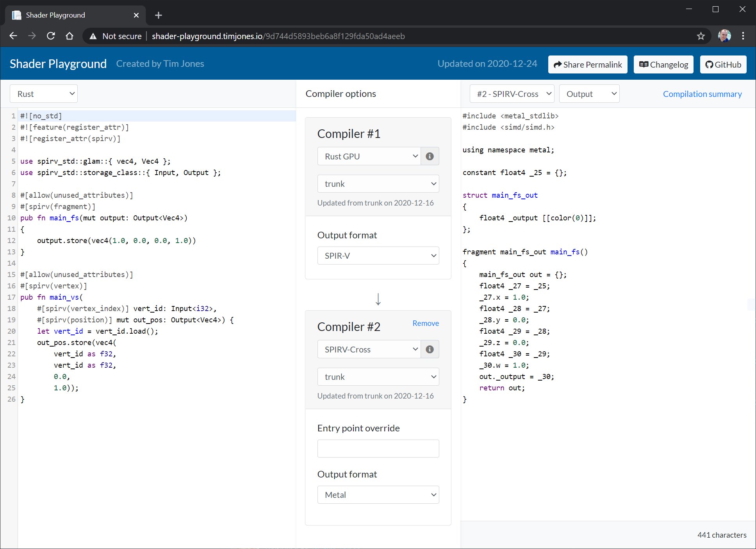Open the Rust language dropdown

point(44,94)
